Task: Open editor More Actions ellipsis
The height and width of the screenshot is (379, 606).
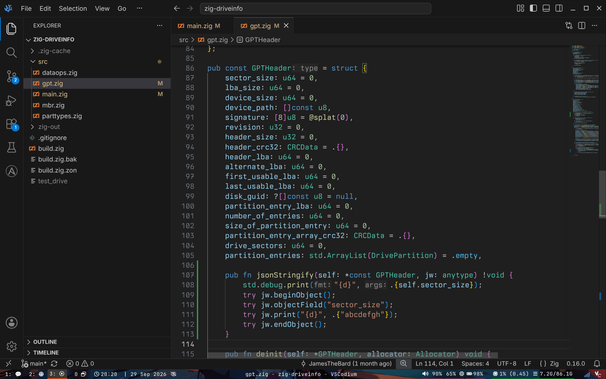Action: tap(594, 25)
